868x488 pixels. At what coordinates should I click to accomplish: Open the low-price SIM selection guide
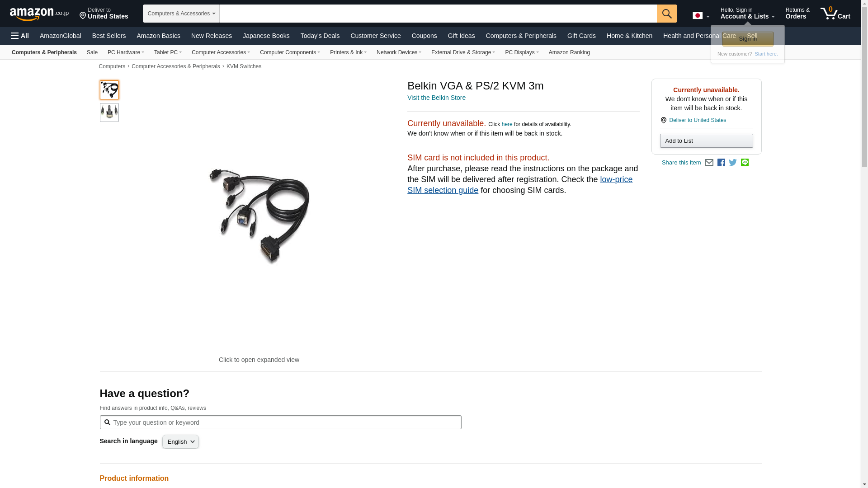point(520,185)
